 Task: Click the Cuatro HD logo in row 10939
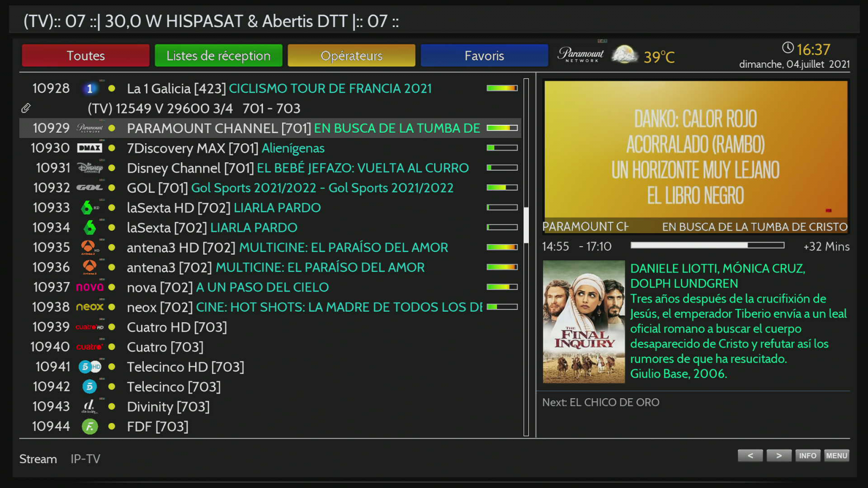[x=90, y=327]
